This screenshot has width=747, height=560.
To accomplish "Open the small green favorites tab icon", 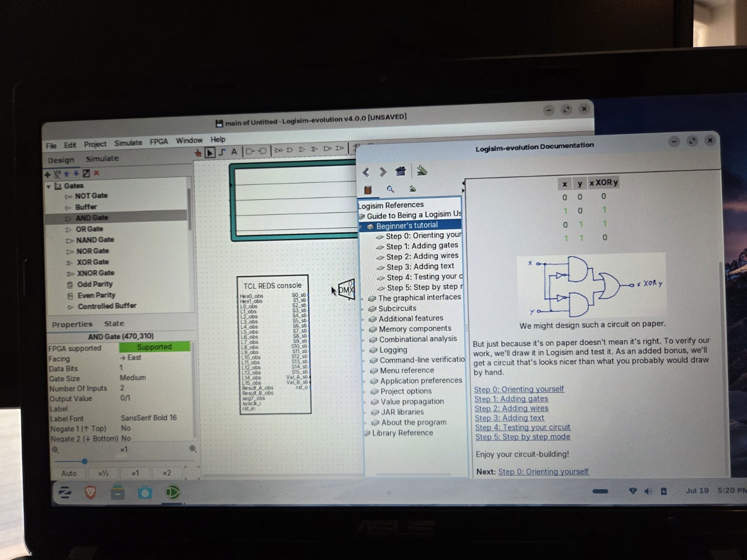I will pos(412,189).
